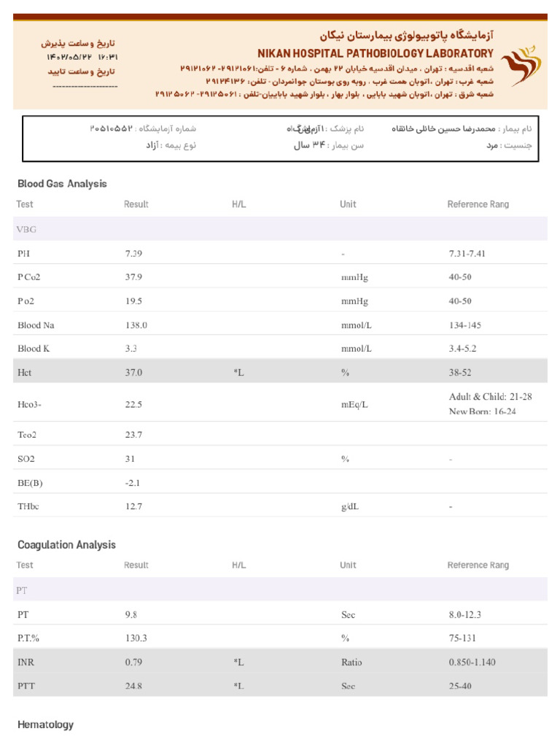This screenshot has width=560, height=747.
Task: Click the highlighted INR row
Action: tap(280, 662)
